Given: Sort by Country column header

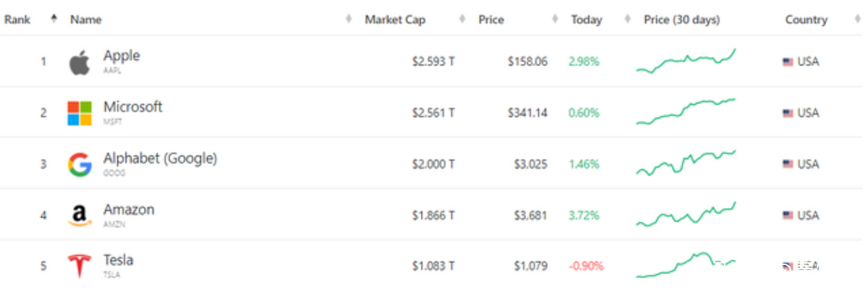Looking at the screenshot, I should pyautogui.click(x=806, y=20).
